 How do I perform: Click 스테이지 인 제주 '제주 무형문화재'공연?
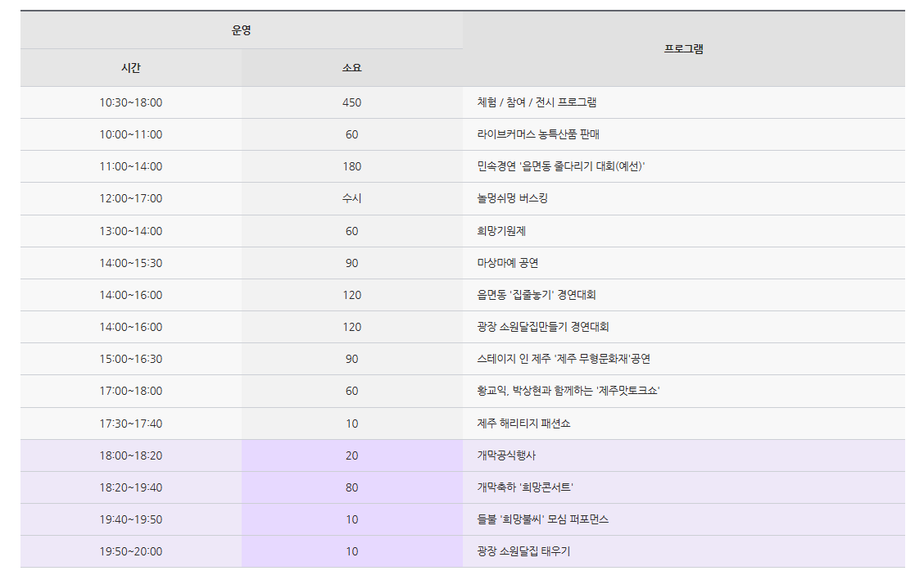click(x=564, y=359)
